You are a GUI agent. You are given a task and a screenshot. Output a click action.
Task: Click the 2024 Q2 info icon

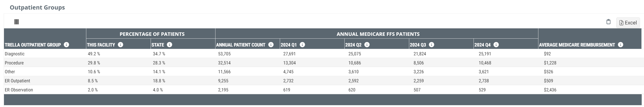point(367,45)
